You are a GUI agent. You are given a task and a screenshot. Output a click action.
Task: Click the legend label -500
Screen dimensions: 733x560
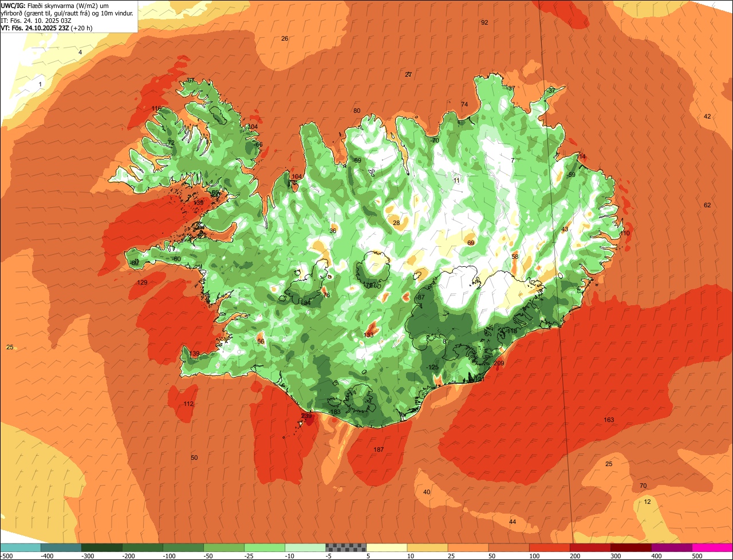[7, 556]
